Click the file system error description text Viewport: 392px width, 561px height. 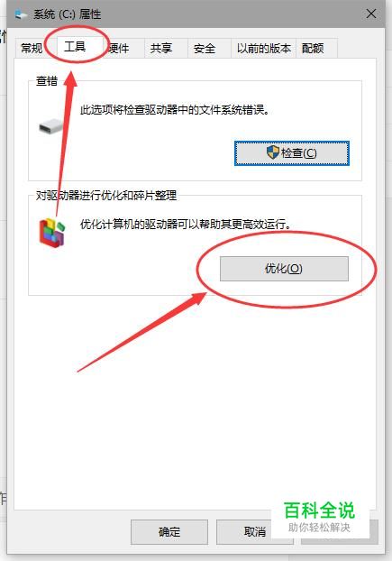[x=175, y=110]
